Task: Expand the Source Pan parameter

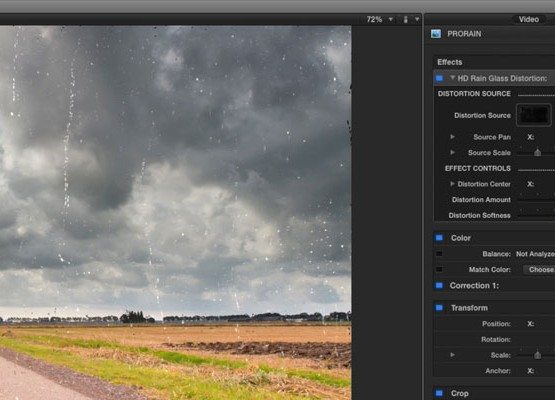Action: click(452, 137)
